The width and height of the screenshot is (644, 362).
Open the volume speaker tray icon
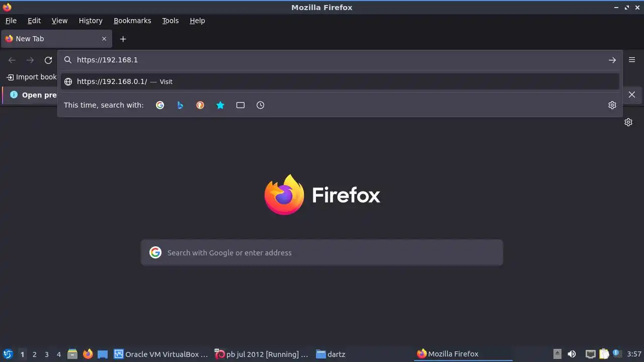coord(572,354)
